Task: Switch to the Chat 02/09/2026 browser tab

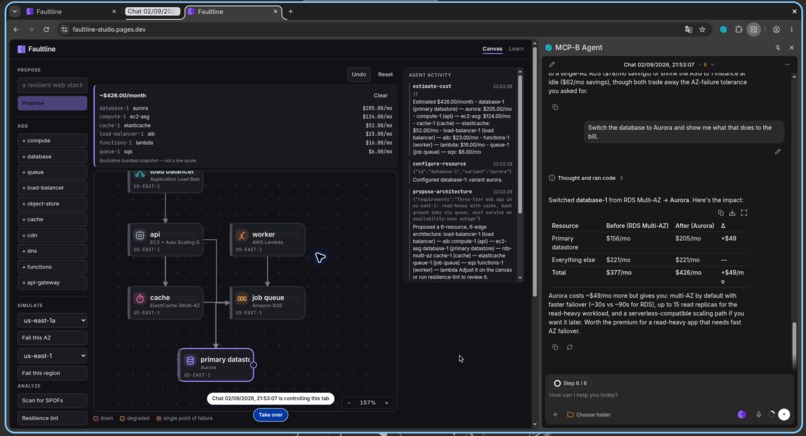Action: 153,11
